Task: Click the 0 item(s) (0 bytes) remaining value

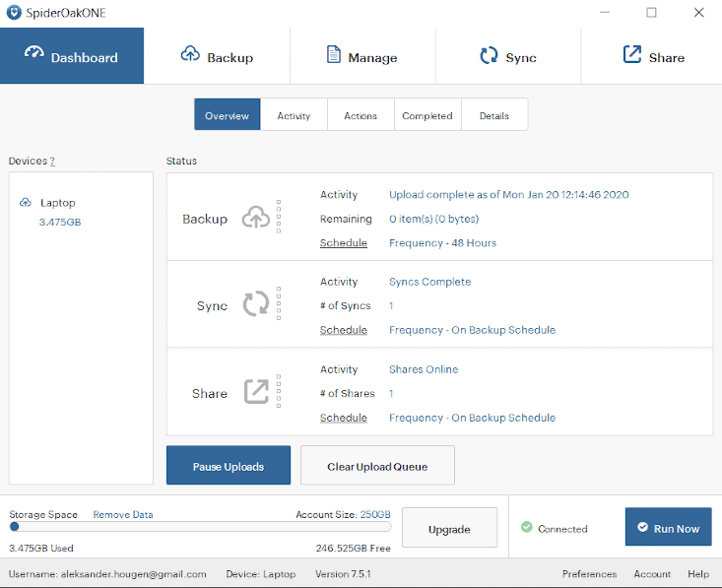Action: [433, 219]
